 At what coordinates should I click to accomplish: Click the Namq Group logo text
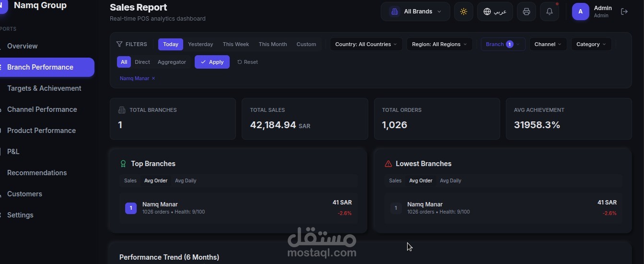click(x=40, y=6)
